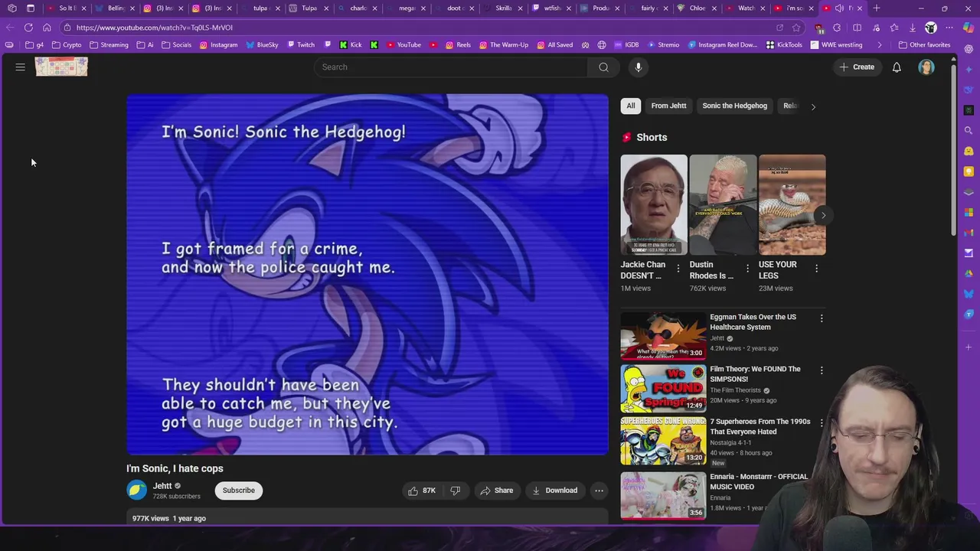
Task: Open the WWE wrestling bookmark
Action: click(x=836, y=45)
